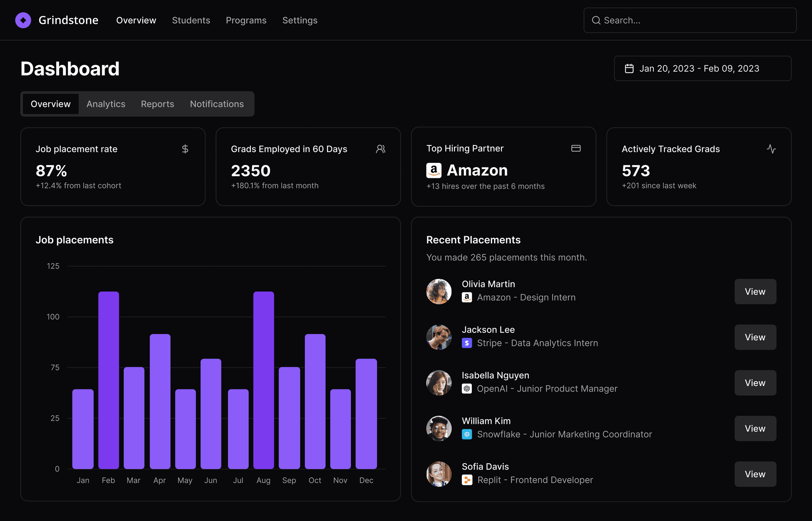Click the Recent Placements heading
Viewport: 812px width, 521px height.
(x=473, y=240)
